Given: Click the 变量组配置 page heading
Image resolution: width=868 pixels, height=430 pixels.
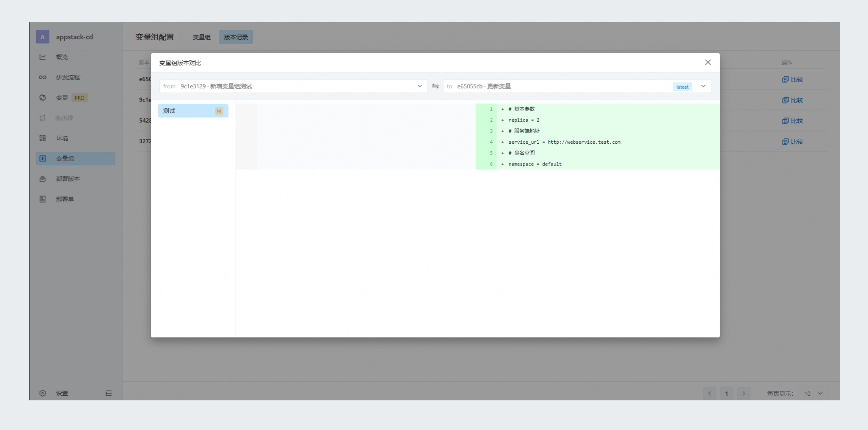Looking at the screenshot, I should point(155,37).
